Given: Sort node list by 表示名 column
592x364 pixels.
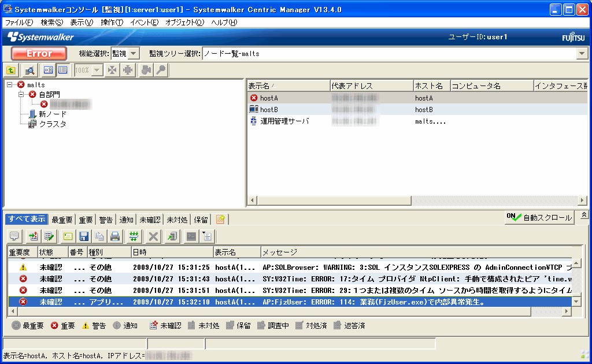Looking at the screenshot, I should click(288, 86).
